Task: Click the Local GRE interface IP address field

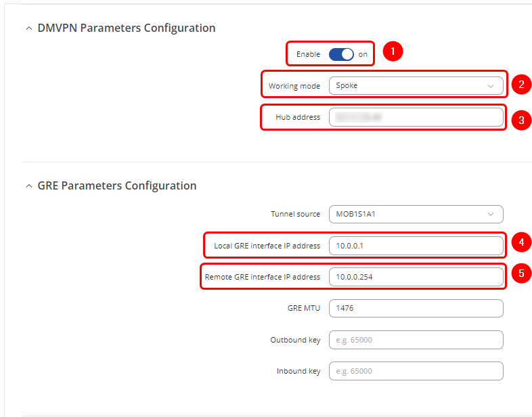Action: point(416,246)
